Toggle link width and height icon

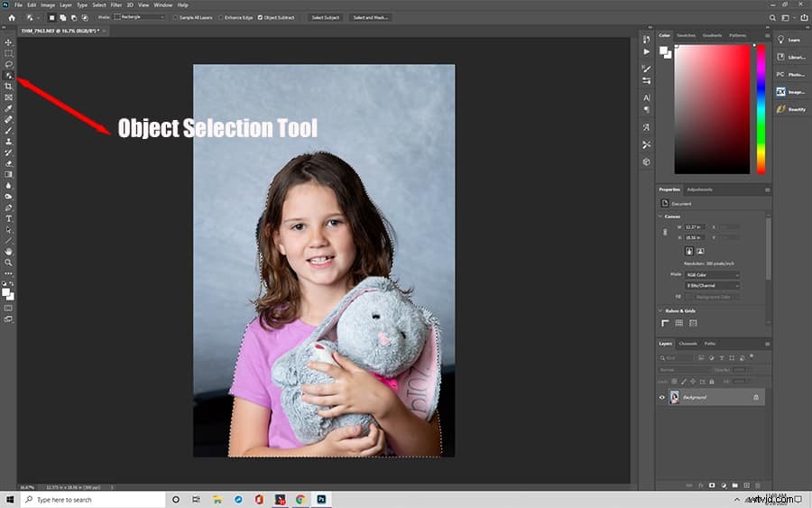665,233
